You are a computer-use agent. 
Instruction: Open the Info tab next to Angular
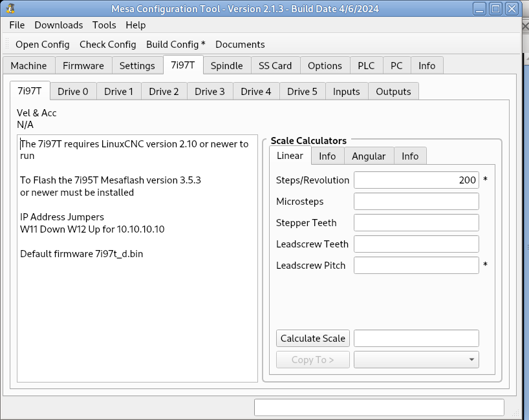point(410,156)
